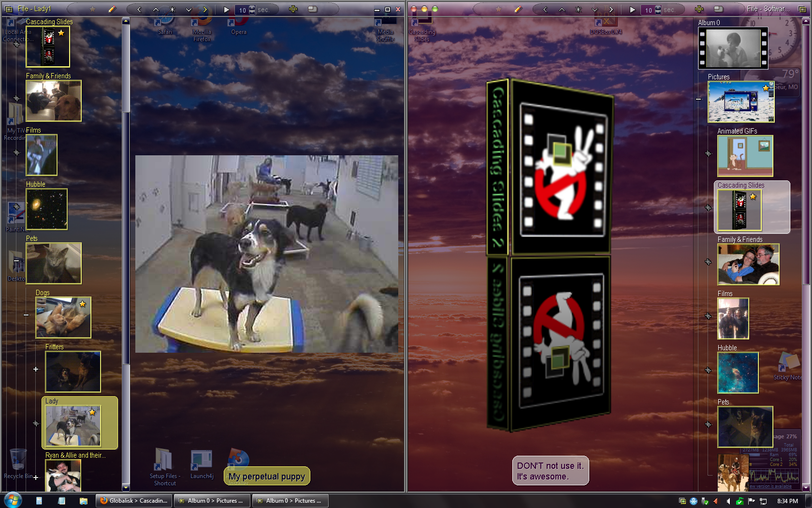Image resolution: width=812 pixels, height=508 pixels.
Task: Select the Lady album thumbnail
Action: tap(73, 426)
